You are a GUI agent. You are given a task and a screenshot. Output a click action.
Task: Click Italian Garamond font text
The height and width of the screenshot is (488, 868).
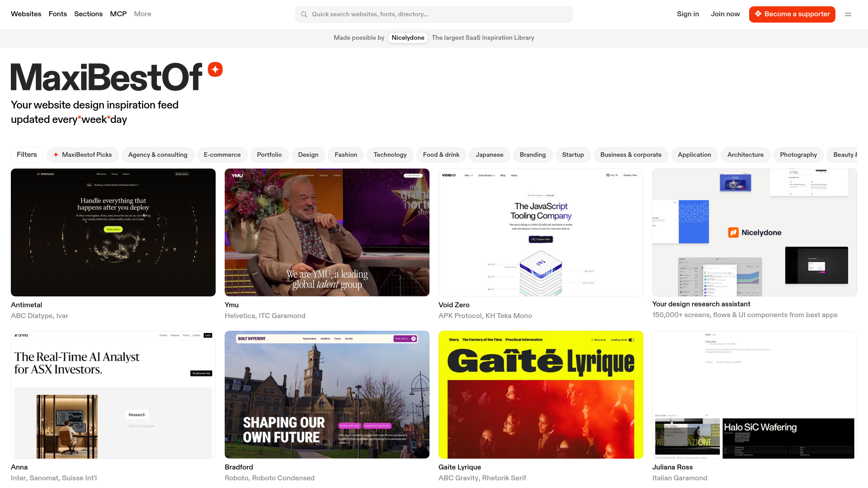pos(679,478)
